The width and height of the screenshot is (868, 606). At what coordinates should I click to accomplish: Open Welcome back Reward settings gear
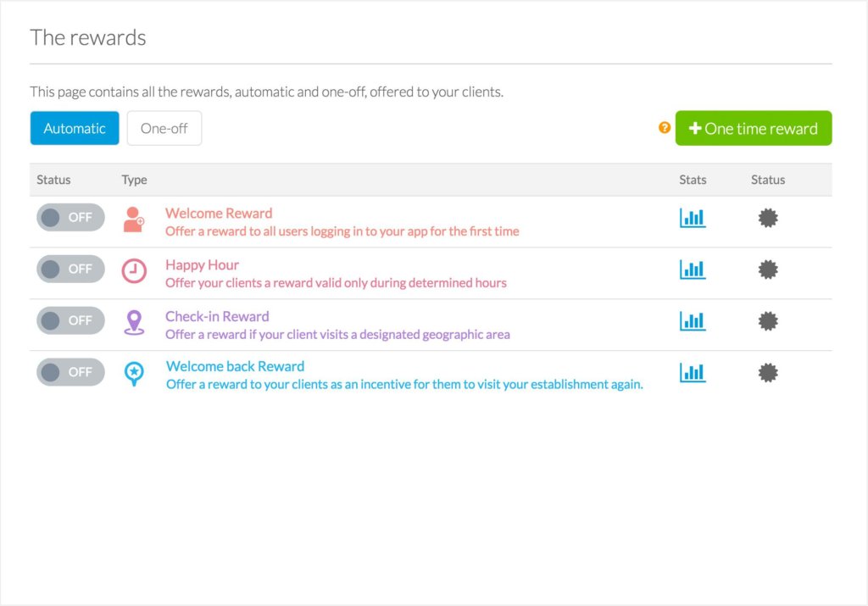pyautogui.click(x=768, y=373)
